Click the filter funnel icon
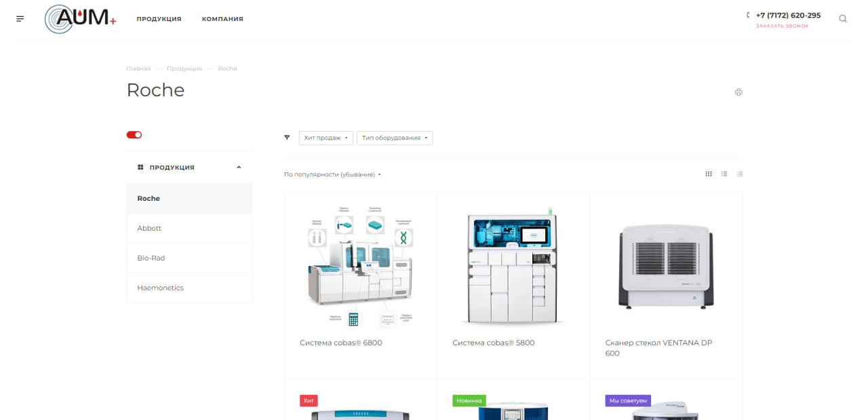The height and width of the screenshot is (420, 868). (x=287, y=138)
